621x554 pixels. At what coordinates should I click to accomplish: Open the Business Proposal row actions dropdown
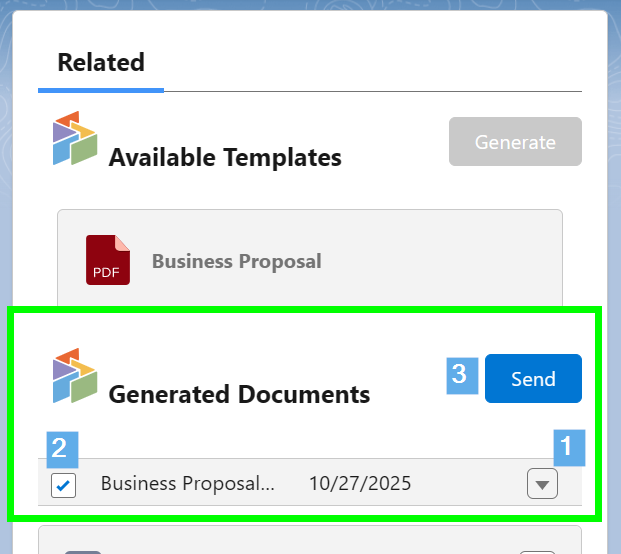pyautogui.click(x=542, y=485)
